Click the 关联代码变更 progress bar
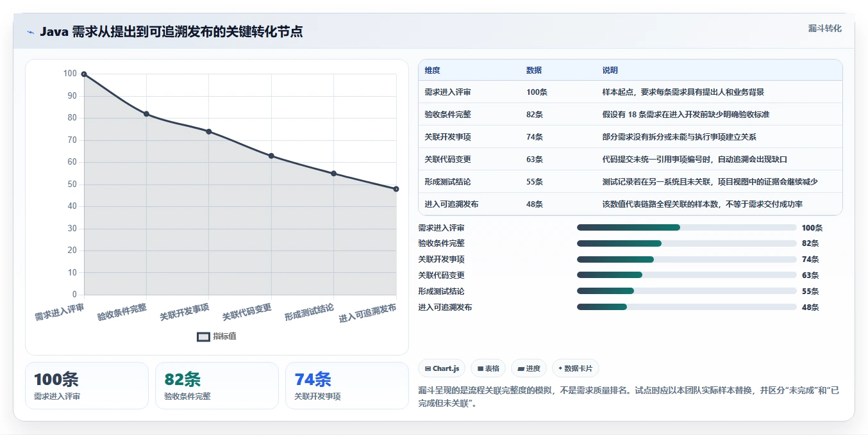The height and width of the screenshot is (435, 868). (x=687, y=275)
